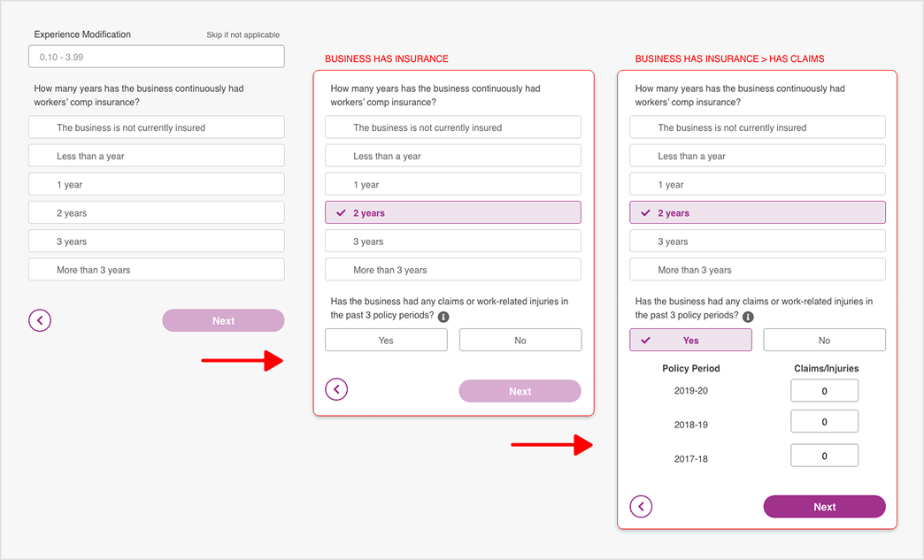Click the faded Next button in left form
This screenshot has height=560, width=924.
click(x=223, y=320)
